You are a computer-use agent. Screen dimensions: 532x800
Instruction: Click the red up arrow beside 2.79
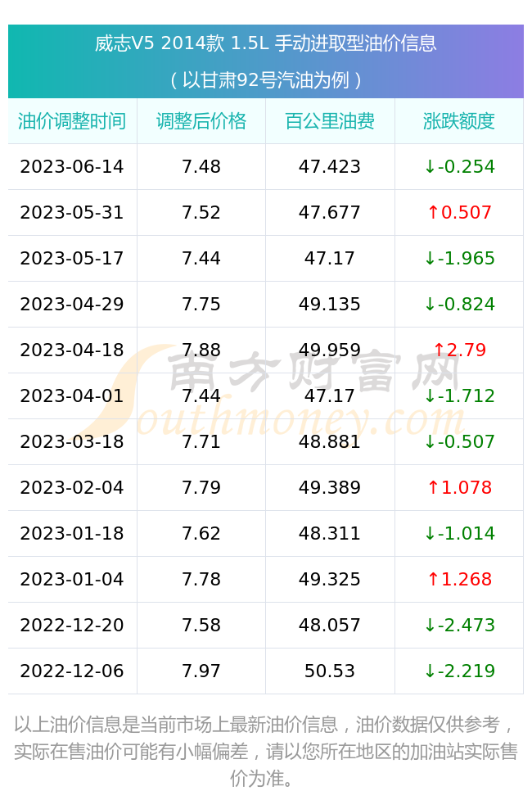pos(439,350)
